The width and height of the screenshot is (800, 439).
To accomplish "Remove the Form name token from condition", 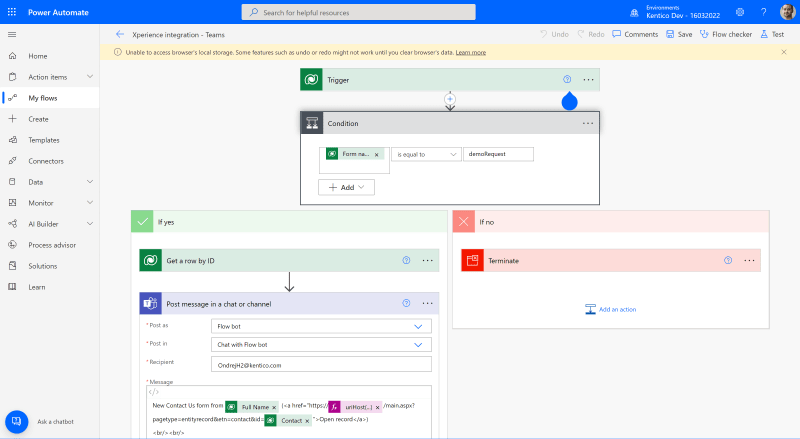I will click(x=377, y=155).
